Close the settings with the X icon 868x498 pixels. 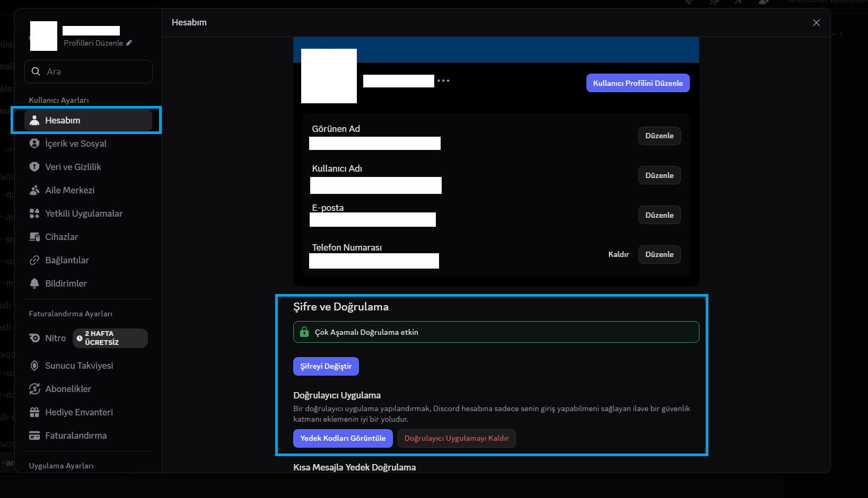click(x=817, y=23)
